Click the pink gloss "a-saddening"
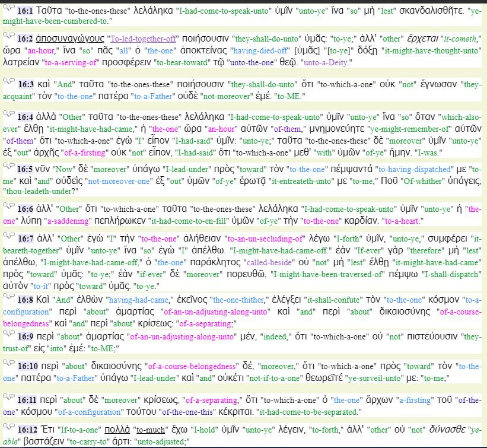The height and width of the screenshot is (448, 487). click(x=68, y=221)
